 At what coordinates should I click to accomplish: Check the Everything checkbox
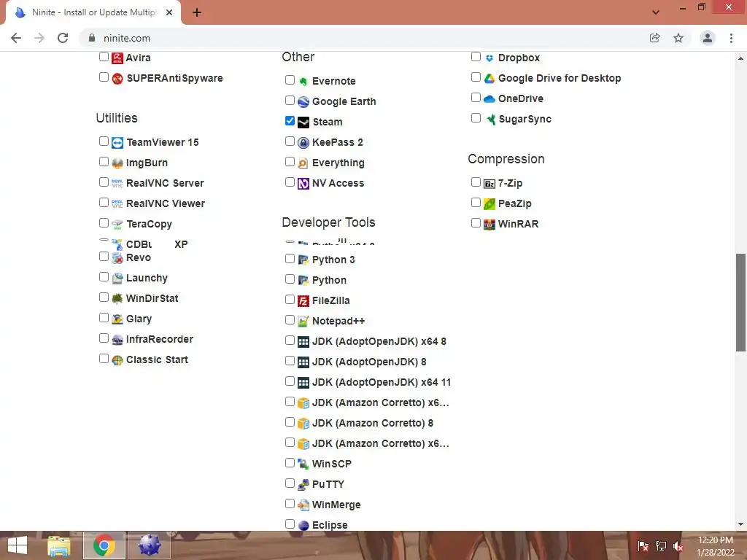coord(290,161)
